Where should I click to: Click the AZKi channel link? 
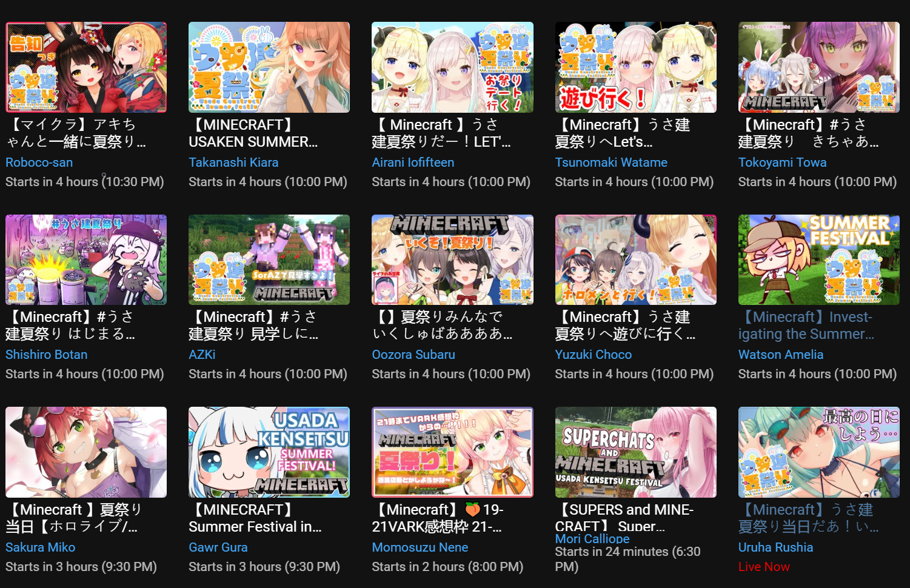(202, 355)
